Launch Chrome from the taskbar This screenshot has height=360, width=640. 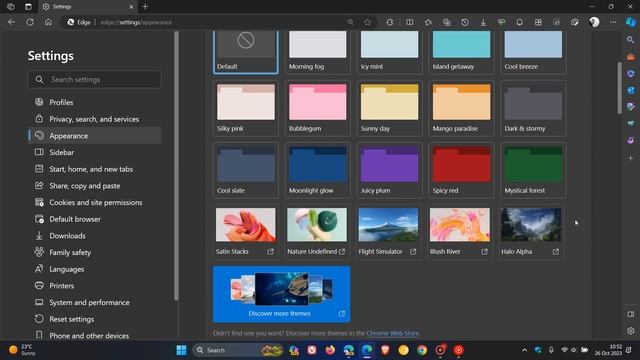(422, 350)
